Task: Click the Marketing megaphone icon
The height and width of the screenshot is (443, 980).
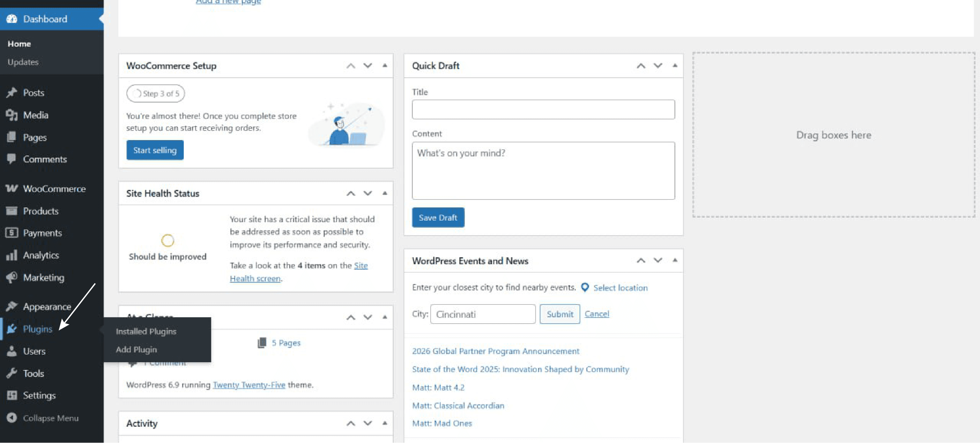Action: point(11,277)
